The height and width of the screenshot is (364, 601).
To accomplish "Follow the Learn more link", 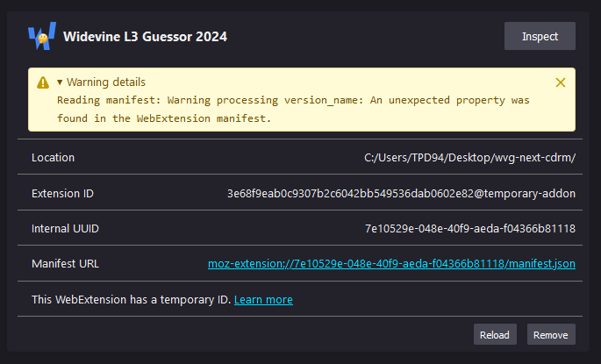I will coord(263,299).
